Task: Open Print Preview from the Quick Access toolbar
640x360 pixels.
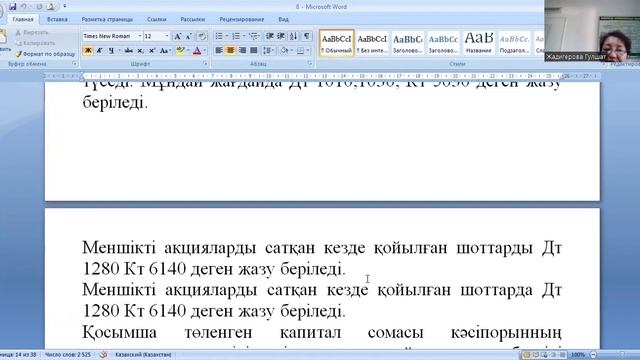Action: pyautogui.click(x=51, y=7)
